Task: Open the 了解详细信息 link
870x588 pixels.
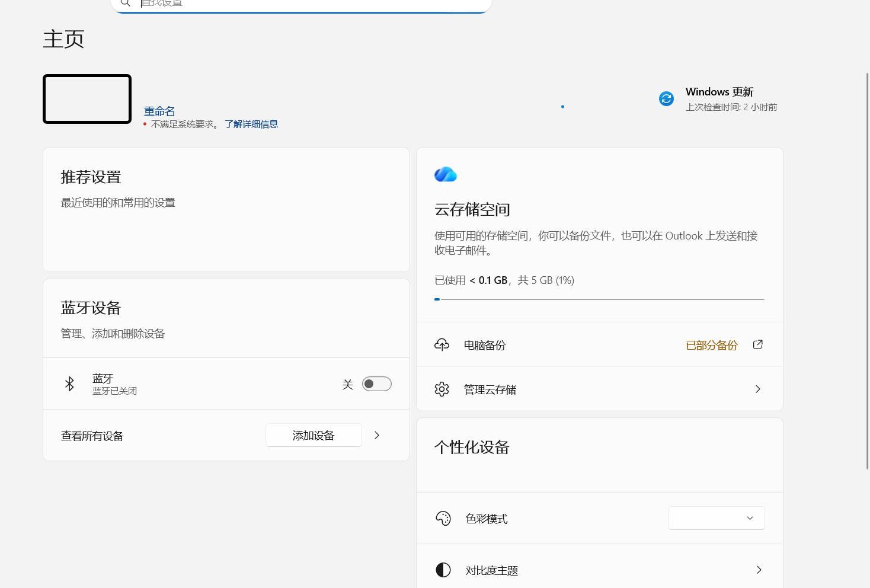Action: click(251, 124)
